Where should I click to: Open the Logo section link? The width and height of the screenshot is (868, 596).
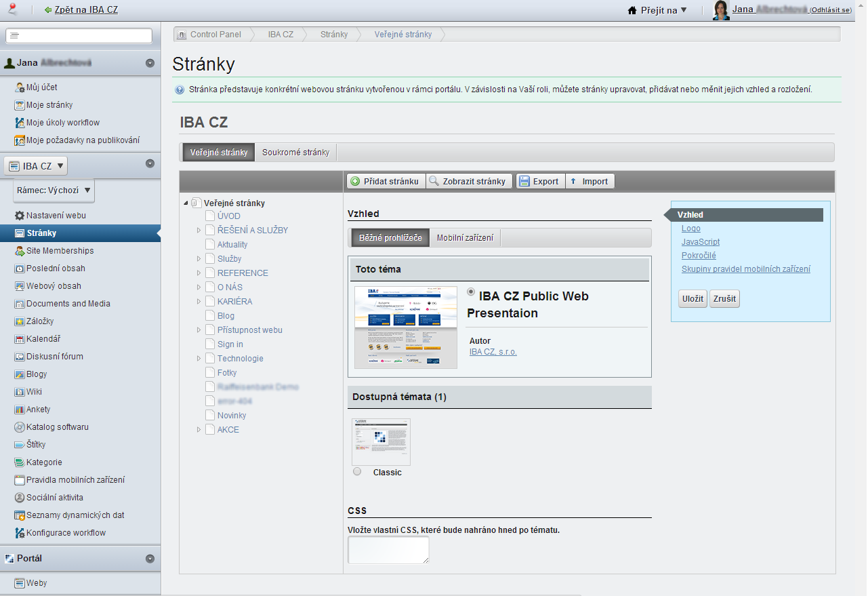pos(691,229)
